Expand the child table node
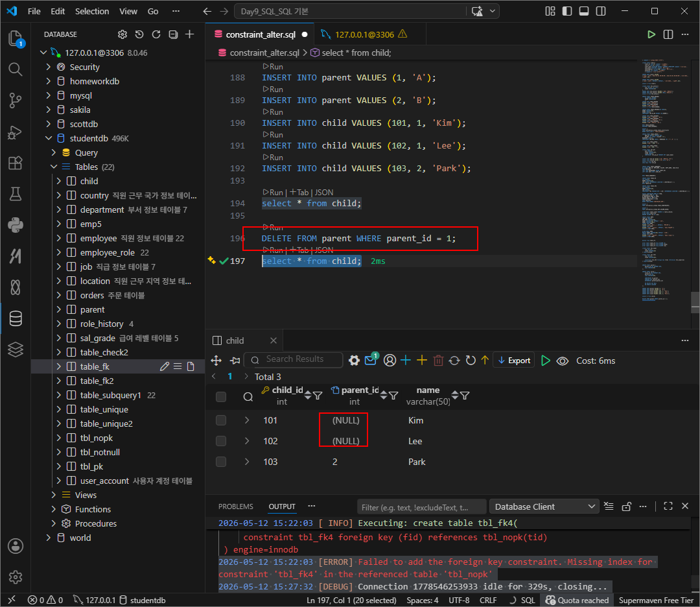Screen dimensions: 700x607 pyautogui.click(x=59, y=182)
